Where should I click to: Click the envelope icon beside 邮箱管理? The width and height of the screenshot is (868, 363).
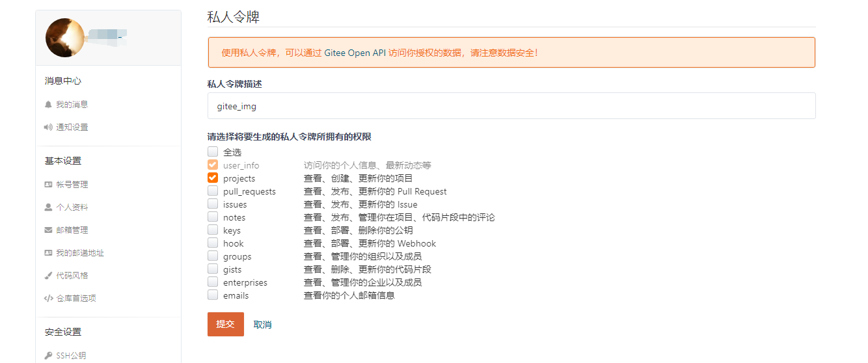click(x=48, y=230)
